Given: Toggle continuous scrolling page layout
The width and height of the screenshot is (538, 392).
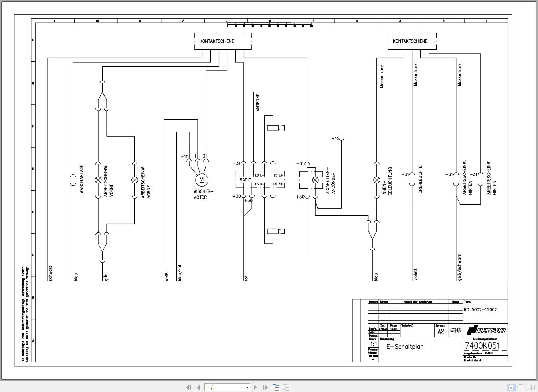Looking at the screenshot, I should pyautogui.click(x=522, y=387).
